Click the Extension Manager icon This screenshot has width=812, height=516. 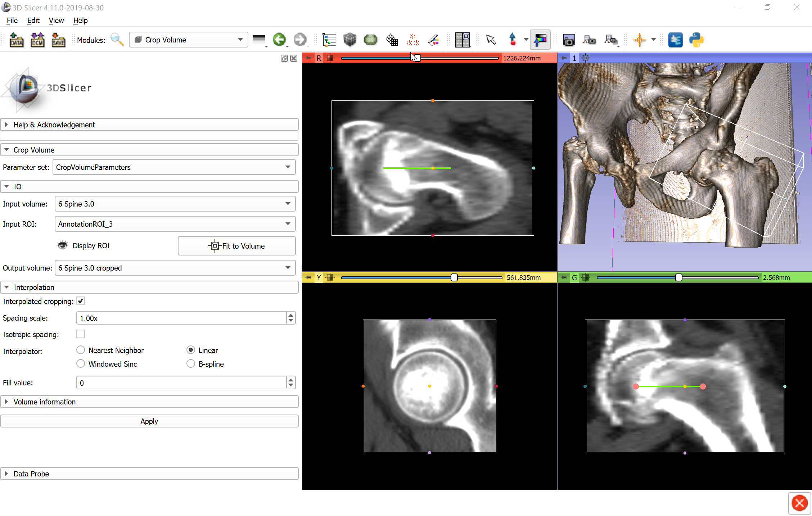click(x=675, y=40)
